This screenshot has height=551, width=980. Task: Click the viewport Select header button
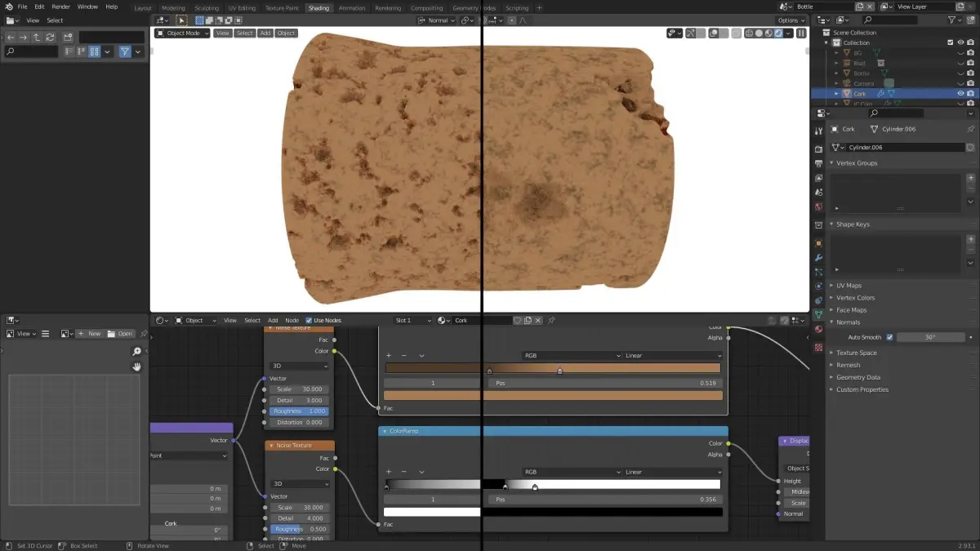click(245, 33)
